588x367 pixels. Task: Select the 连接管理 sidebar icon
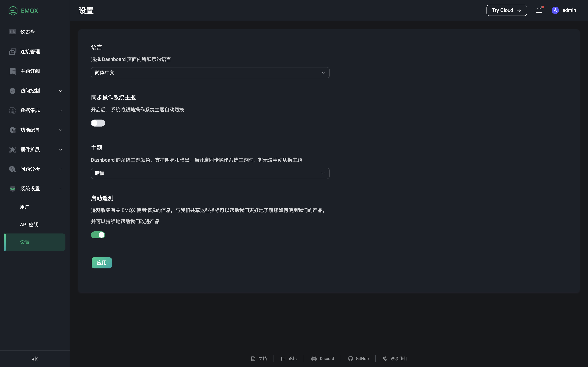click(x=13, y=51)
